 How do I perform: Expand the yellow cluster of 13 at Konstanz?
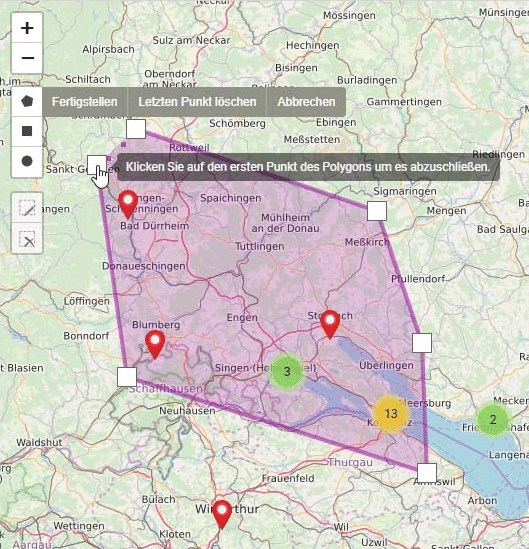[391, 414]
